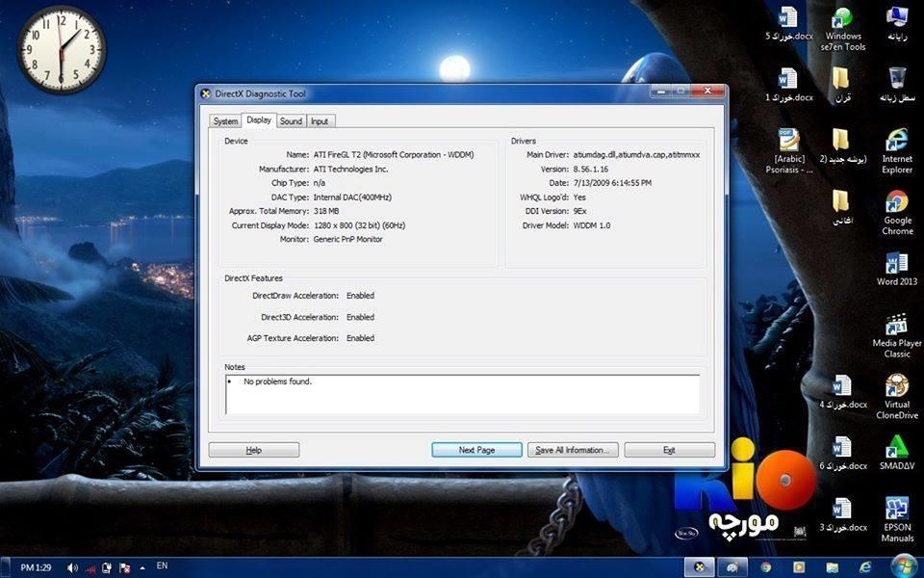This screenshot has height=578, width=924.
Task: Select the 1 .docx Word document icon
Action: [788, 85]
